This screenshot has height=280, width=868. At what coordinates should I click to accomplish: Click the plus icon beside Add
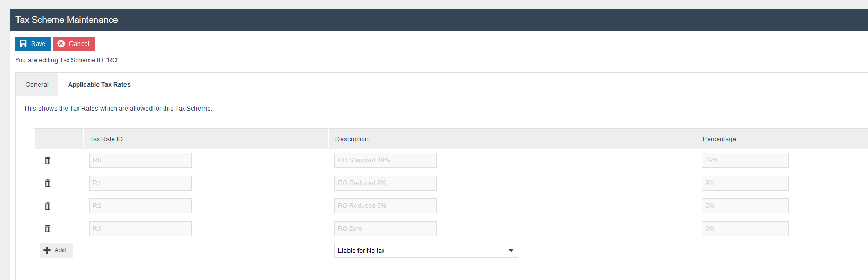coord(47,250)
